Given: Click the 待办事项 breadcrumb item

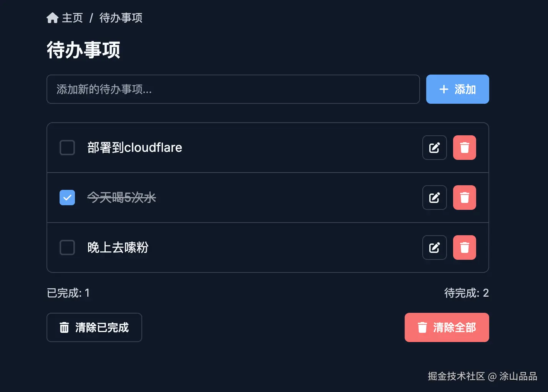Looking at the screenshot, I should (121, 18).
